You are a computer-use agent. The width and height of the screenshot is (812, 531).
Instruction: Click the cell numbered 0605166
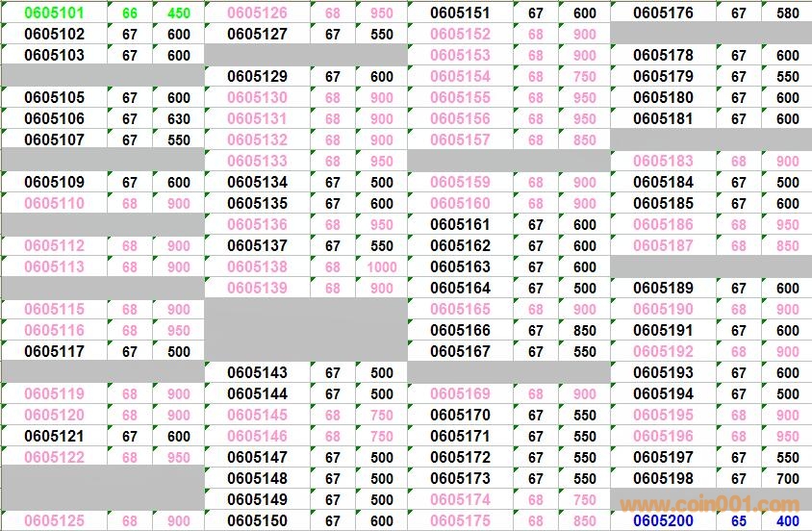(460, 330)
